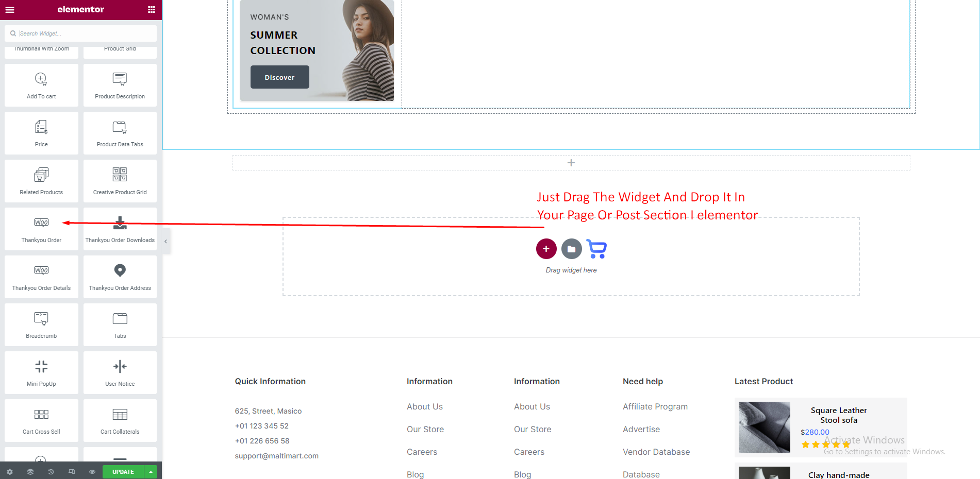Click the Search Widget input field
The height and width of the screenshot is (479, 980).
point(85,33)
